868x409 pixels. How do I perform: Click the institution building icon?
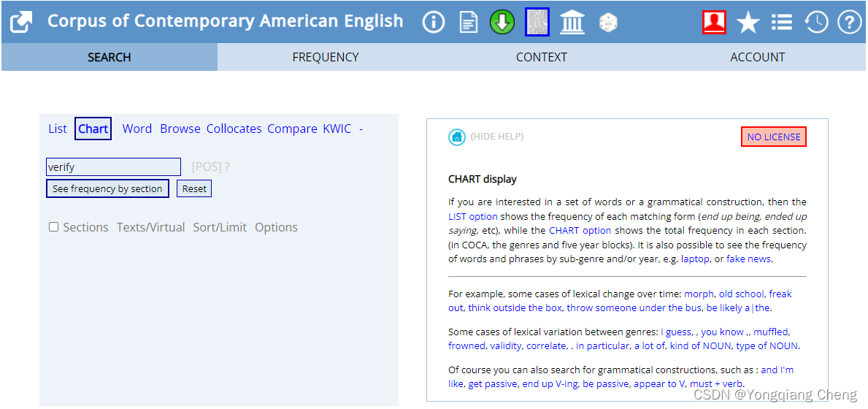tap(572, 23)
